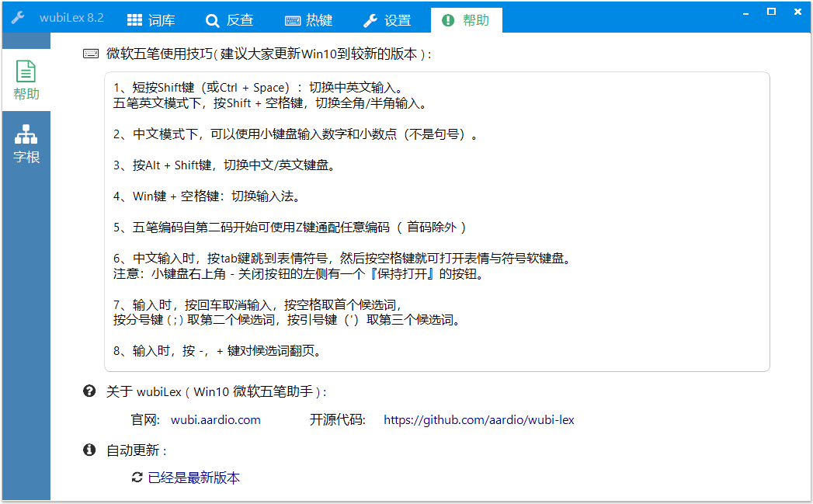Click the wrench app icon in title bar
The width and height of the screenshot is (813, 504).
coord(18,17)
